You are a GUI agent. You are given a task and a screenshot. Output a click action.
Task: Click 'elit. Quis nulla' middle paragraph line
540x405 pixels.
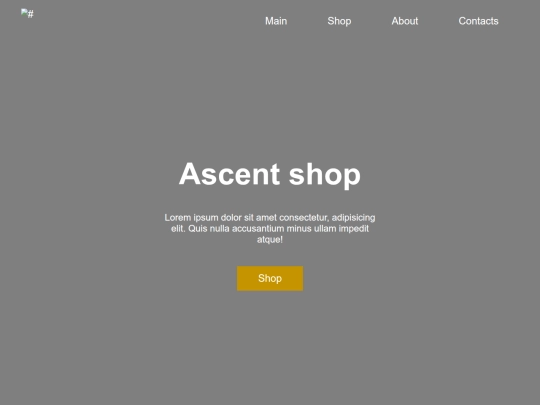point(270,228)
